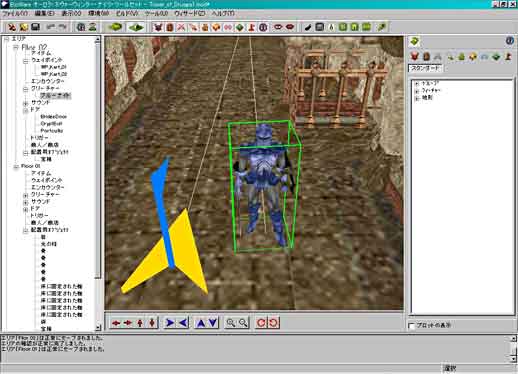Expand first category in palette tree
Screen dimensions: 518x374
(417, 83)
